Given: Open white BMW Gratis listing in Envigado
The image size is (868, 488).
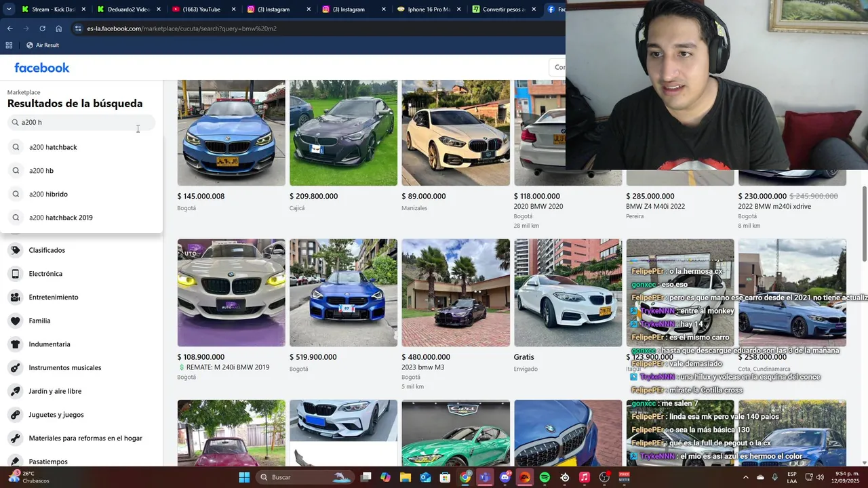Looking at the screenshot, I should coord(568,293).
